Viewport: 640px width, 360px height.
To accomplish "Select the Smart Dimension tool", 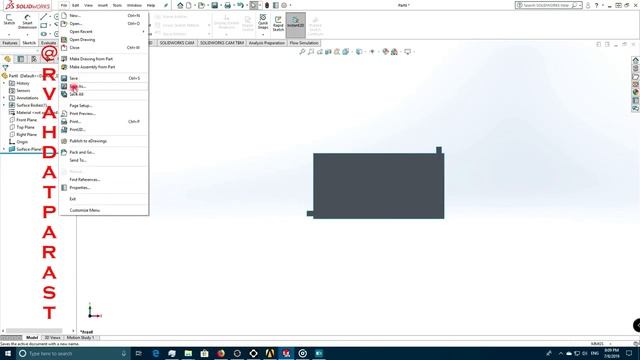I will coord(27,22).
